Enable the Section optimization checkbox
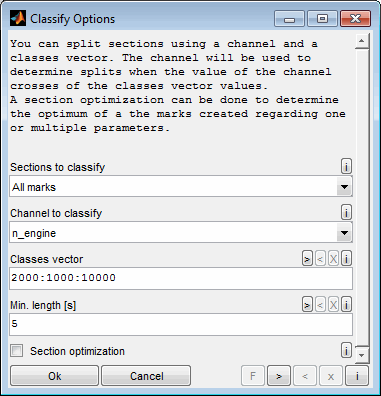The width and height of the screenshot is (381, 396). pyautogui.click(x=17, y=351)
